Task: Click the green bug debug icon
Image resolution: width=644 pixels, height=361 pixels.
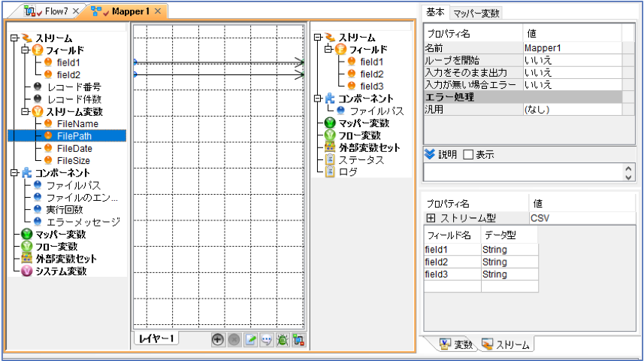Action: [x=283, y=340]
